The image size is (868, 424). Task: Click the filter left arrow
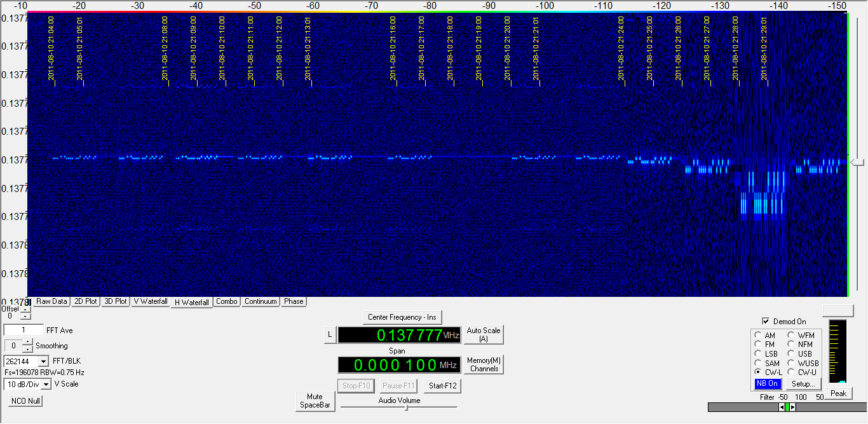782,407
